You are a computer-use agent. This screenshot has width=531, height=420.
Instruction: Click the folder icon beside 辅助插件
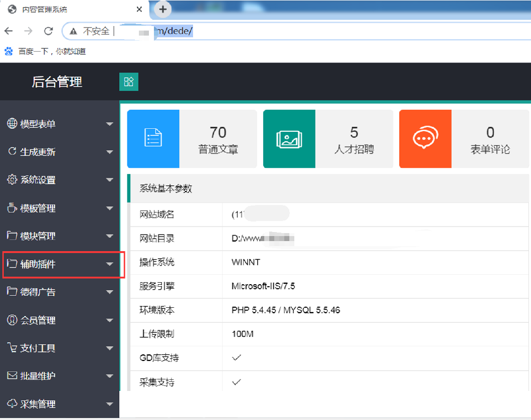click(x=12, y=263)
